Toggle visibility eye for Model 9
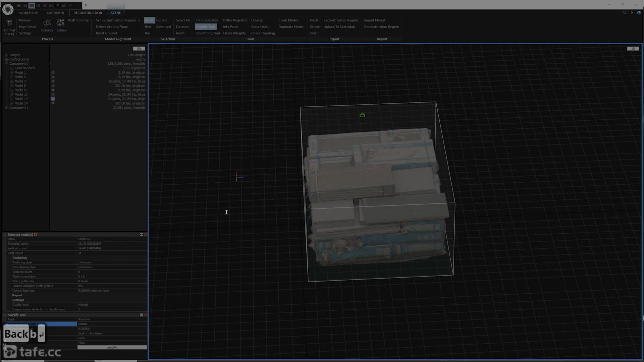Screen dimensions: 644x362 53,90
